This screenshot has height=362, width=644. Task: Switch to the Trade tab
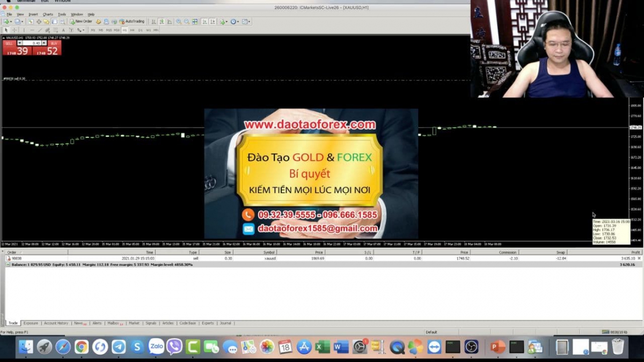click(13, 323)
